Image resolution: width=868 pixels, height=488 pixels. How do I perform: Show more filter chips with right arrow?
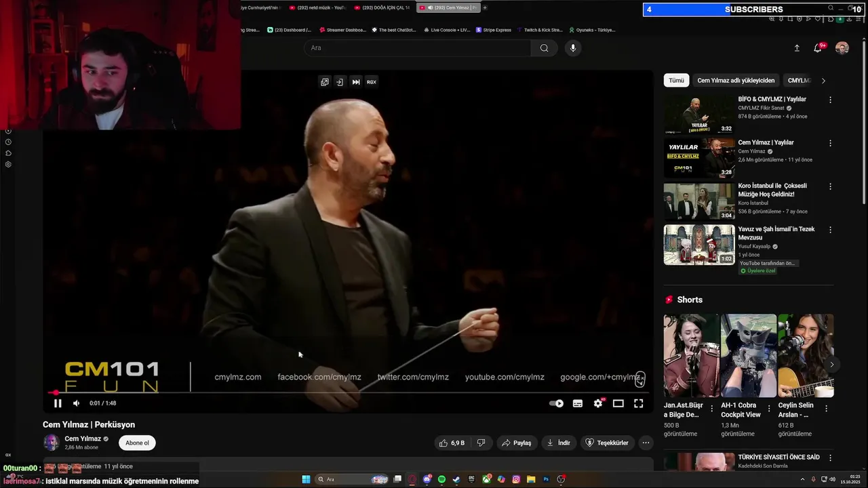(823, 81)
